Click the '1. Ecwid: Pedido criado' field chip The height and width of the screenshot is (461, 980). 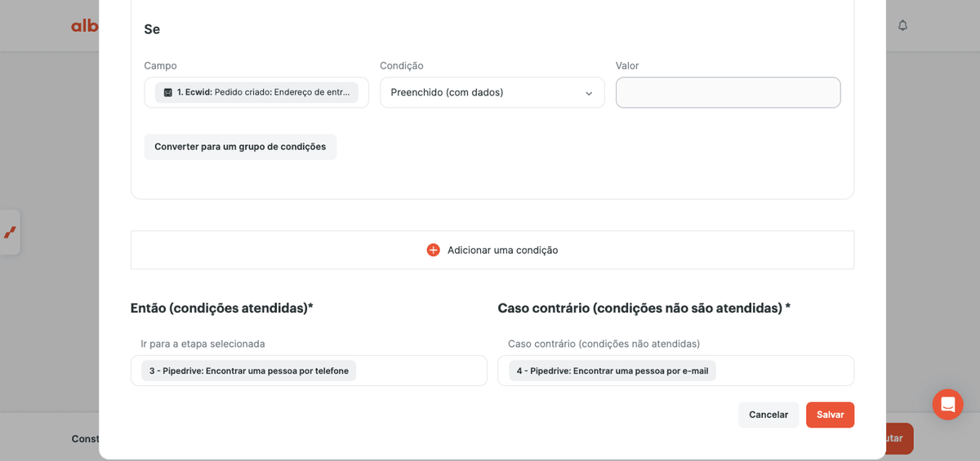click(256, 92)
